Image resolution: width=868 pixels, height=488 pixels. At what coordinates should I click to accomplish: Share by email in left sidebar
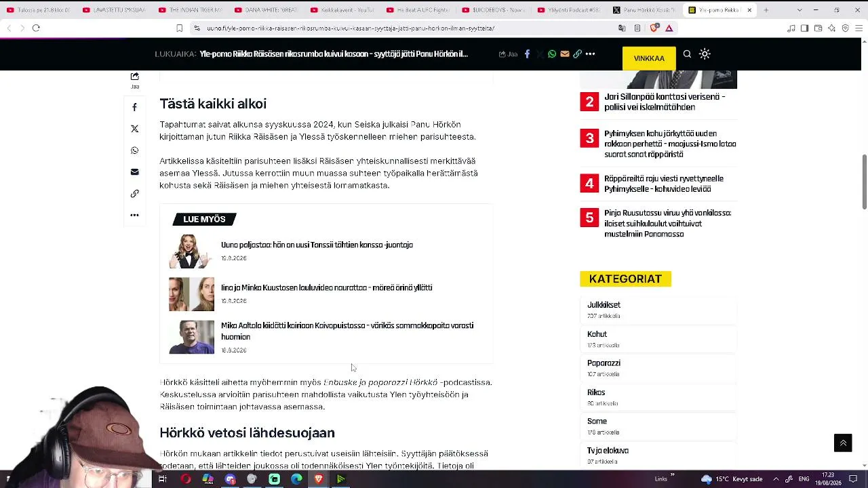[x=134, y=172]
